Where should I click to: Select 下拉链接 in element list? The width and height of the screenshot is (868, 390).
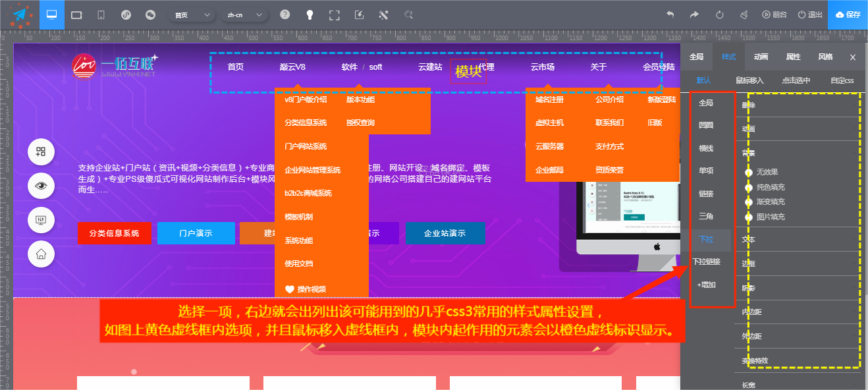[706, 262]
